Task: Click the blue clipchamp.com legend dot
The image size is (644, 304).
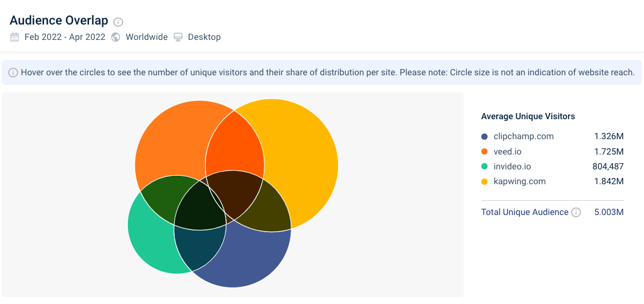Action: tap(484, 137)
